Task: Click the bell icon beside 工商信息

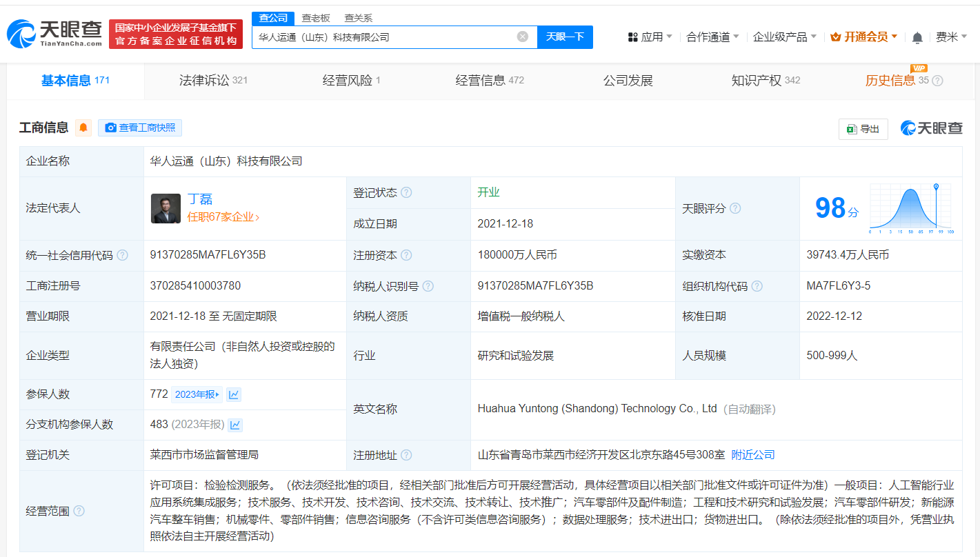Action: tap(83, 128)
